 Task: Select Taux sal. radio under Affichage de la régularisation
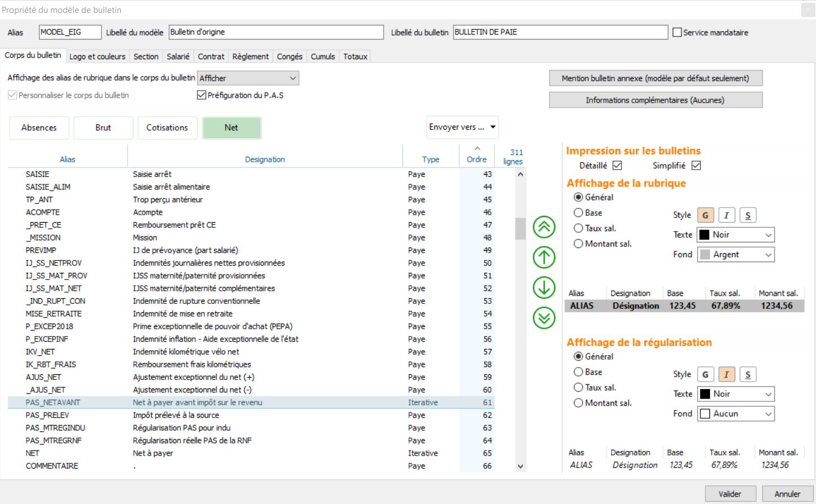click(578, 387)
